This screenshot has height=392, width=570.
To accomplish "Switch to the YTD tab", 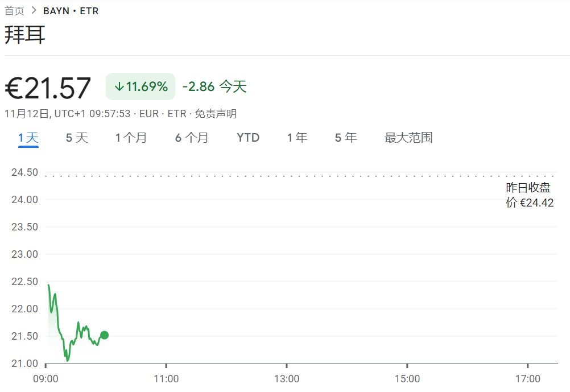I will pos(248,138).
